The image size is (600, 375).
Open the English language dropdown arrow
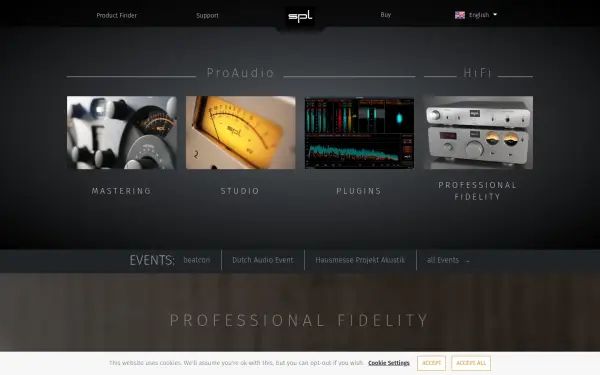[495, 15]
